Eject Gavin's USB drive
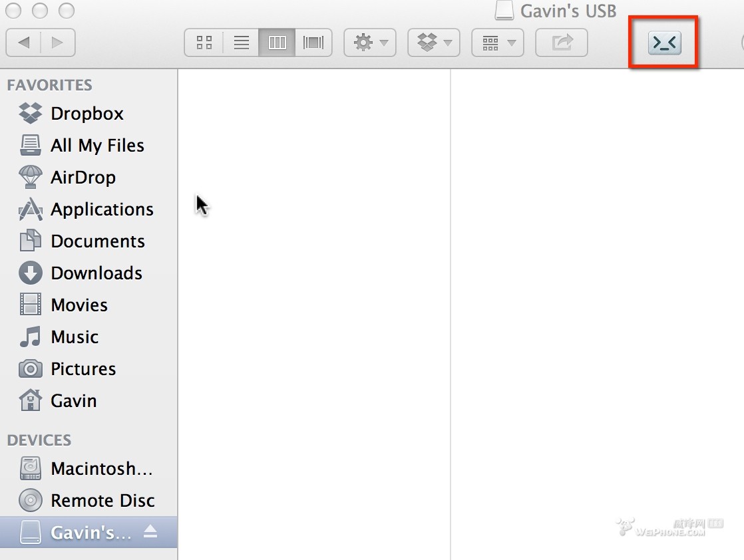The height and width of the screenshot is (560, 744). pos(150,531)
